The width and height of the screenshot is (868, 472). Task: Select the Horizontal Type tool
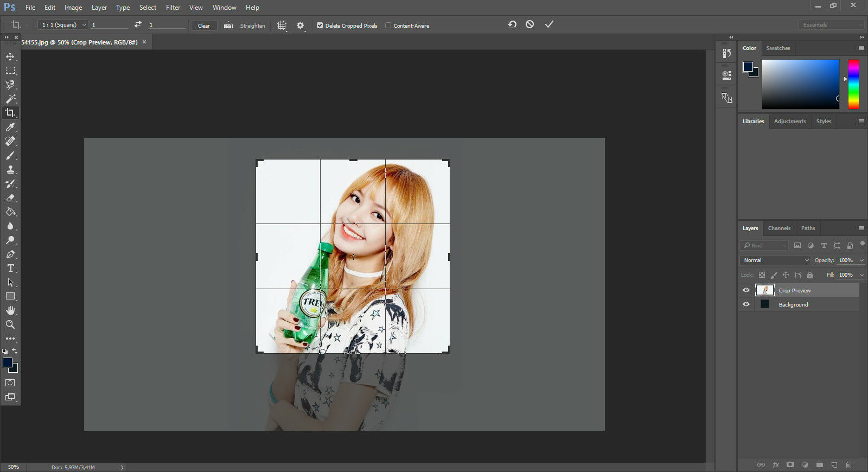point(10,268)
